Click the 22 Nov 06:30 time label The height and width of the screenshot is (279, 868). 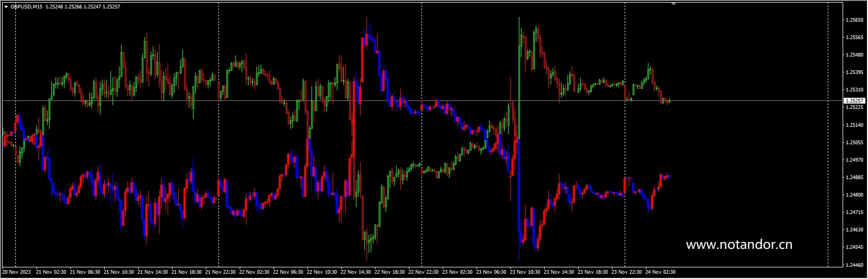coord(289,272)
